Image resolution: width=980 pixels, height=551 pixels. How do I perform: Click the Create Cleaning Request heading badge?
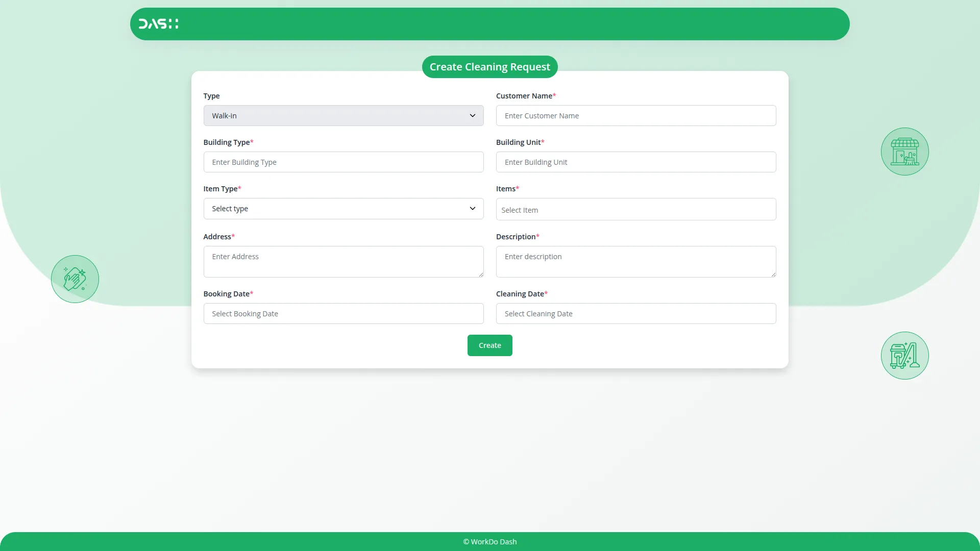(489, 67)
